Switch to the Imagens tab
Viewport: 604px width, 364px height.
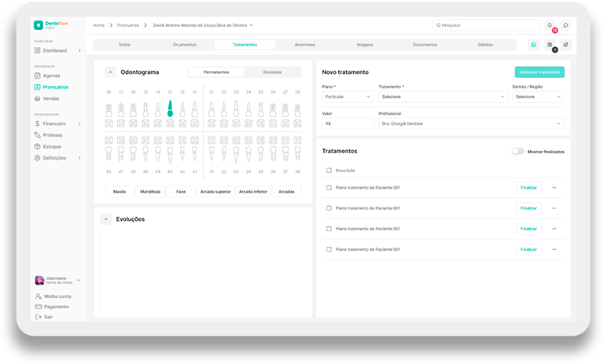(x=365, y=45)
